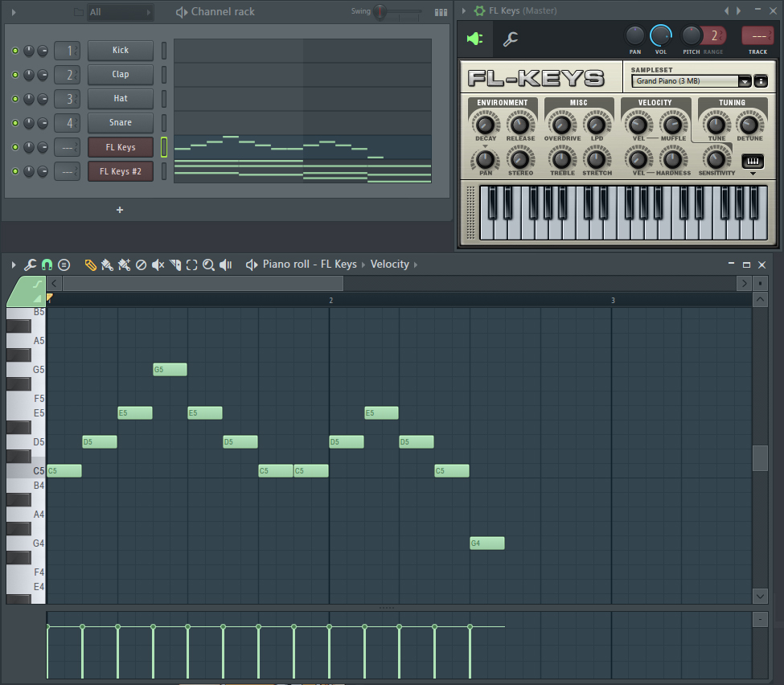Click the Delete stop-sign tool icon

click(x=141, y=265)
